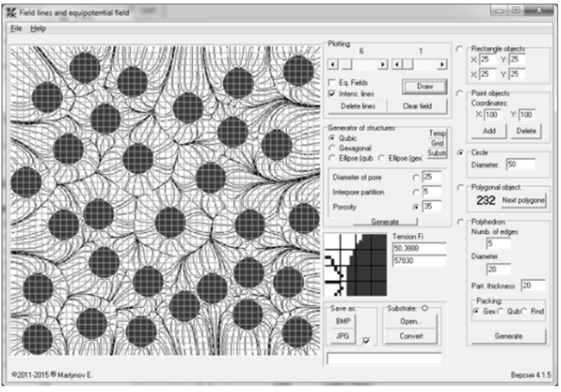
Task: Select the Polygonal object radio button
Action: pos(462,187)
